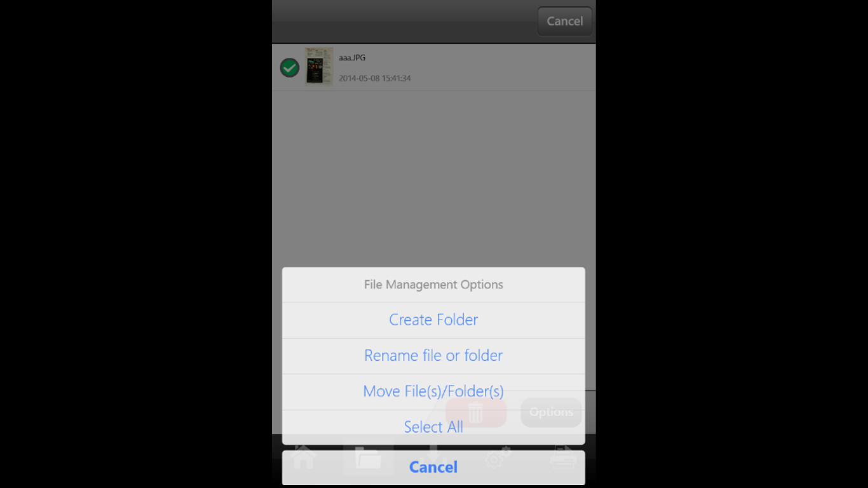Click the dimmed Options button
Screen dimensions: 868x488
[x=551, y=412]
